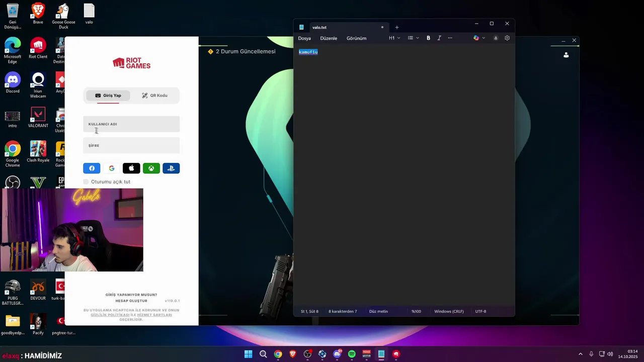Open the Hesap Oluştur link
The height and width of the screenshot is (362, 644).
[x=131, y=301]
